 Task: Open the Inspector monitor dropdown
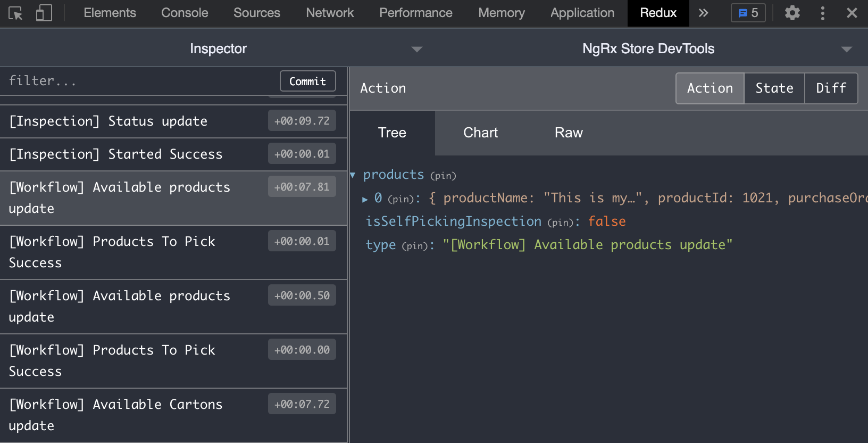click(417, 49)
